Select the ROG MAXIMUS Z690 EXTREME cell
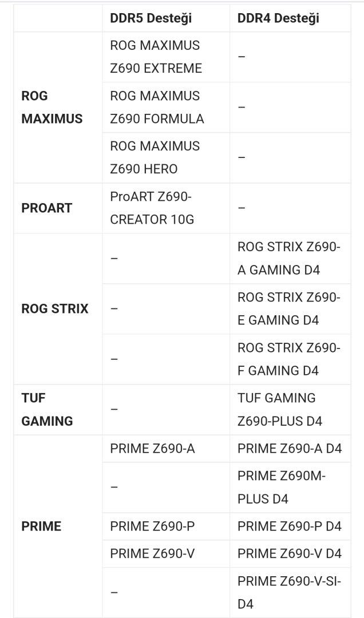 (156, 57)
